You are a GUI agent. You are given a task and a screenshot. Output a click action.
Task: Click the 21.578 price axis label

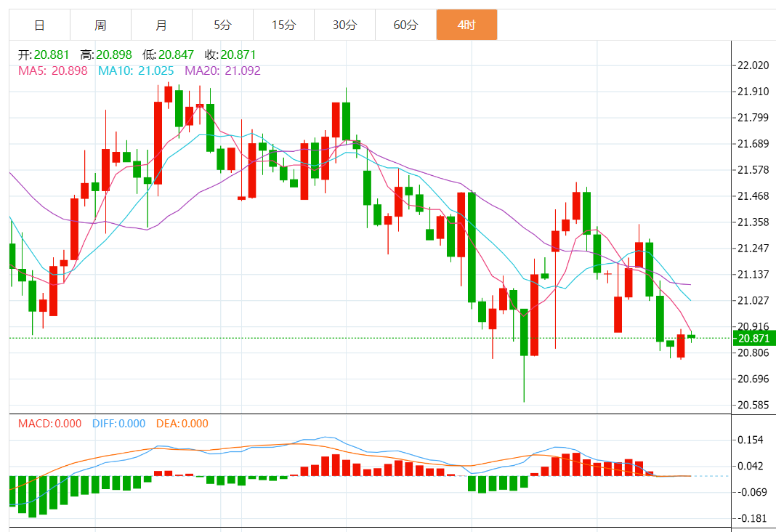pos(753,170)
